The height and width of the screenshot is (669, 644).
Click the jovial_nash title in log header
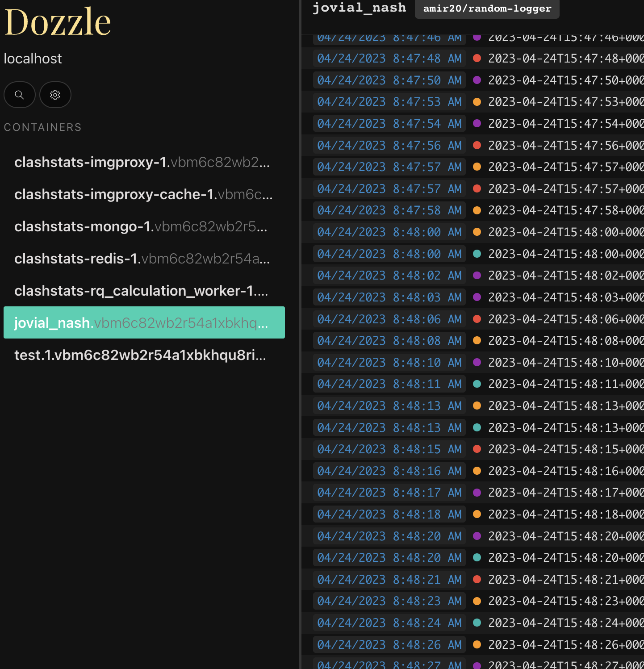360,8
